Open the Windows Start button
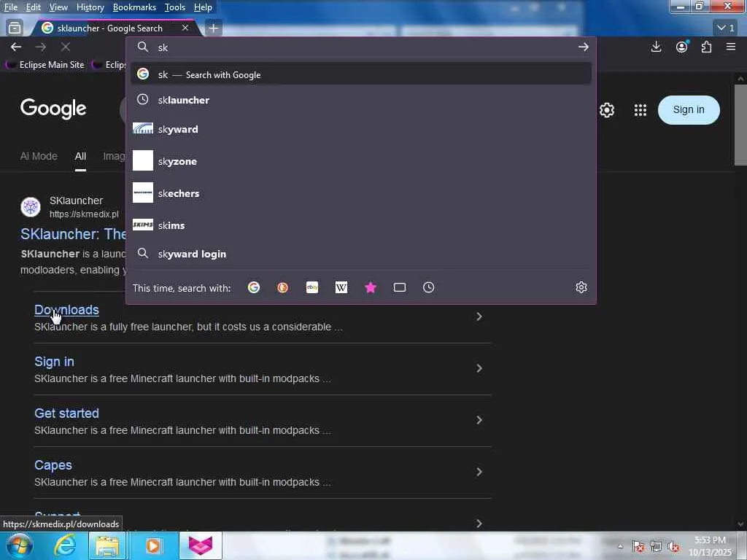The width and height of the screenshot is (747, 560). pyautogui.click(x=20, y=546)
